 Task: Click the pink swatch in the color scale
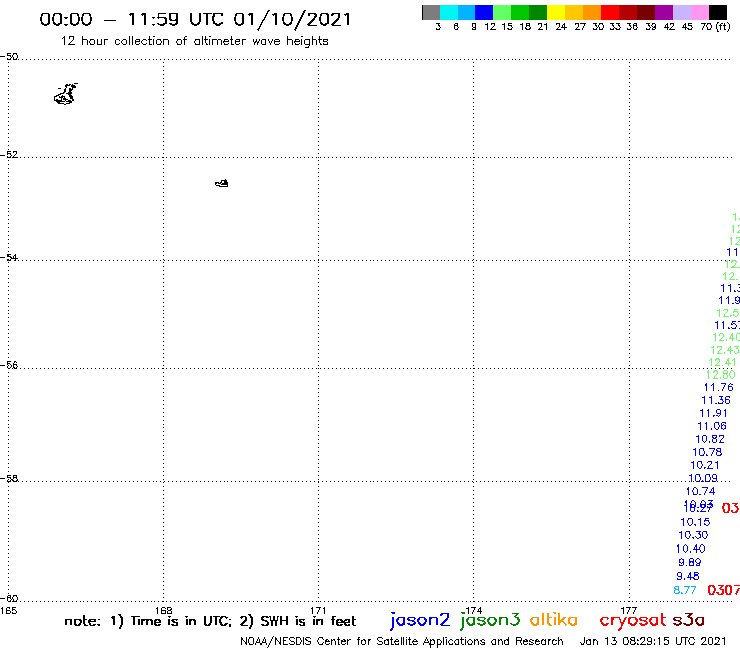click(x=700, y=12)
